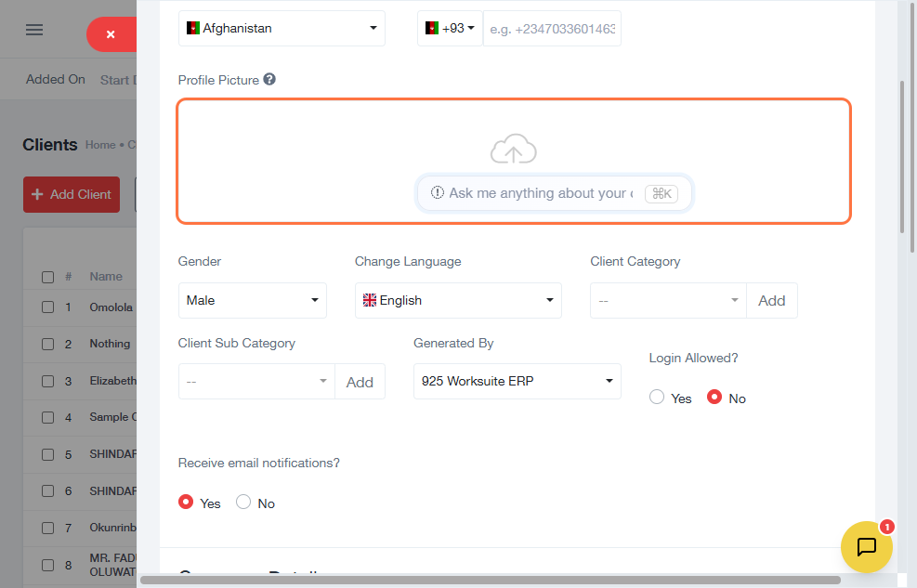Image resolution: width=917 pixels, height=588 pixels.
Task: Click the Profile Picture help icon
Action: 269,80
